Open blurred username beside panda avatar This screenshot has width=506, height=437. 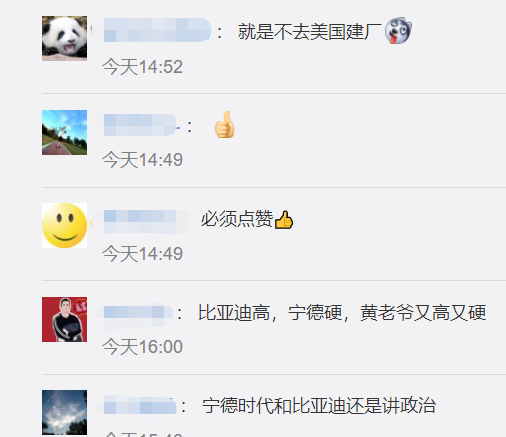tap(157, 30)
